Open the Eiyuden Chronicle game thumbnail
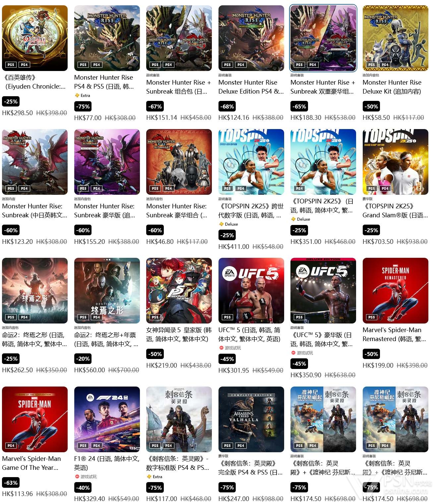Screen dimensions: 436x504 click(35, 38)
